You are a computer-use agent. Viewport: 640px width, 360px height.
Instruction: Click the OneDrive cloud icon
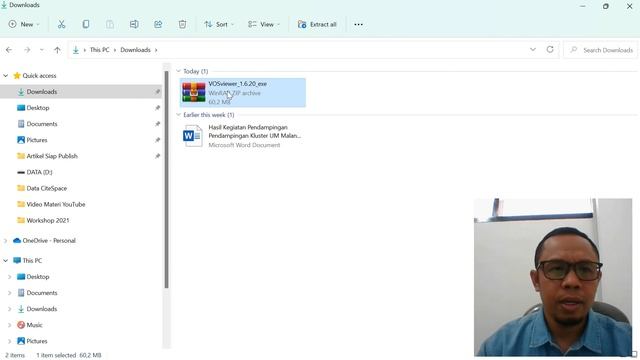click(17, 240)
